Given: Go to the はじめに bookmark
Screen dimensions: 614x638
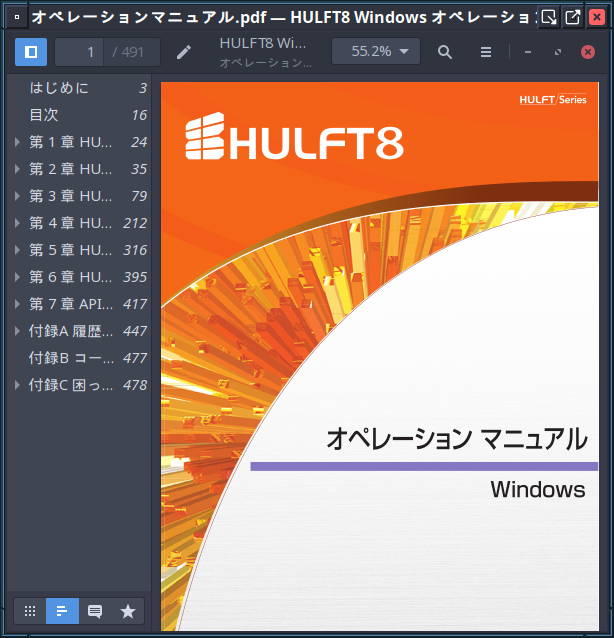Looking at the screenshot, I should (79, 88).
